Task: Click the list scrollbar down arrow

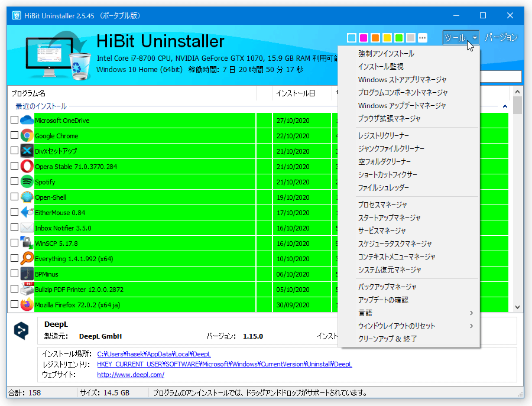Action: (517, 307)
